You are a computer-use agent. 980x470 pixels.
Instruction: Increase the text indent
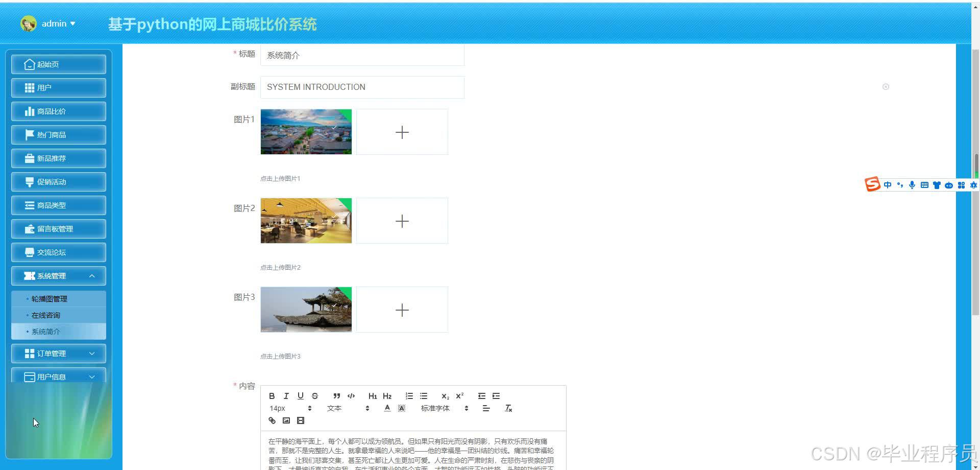click(496, 396)
